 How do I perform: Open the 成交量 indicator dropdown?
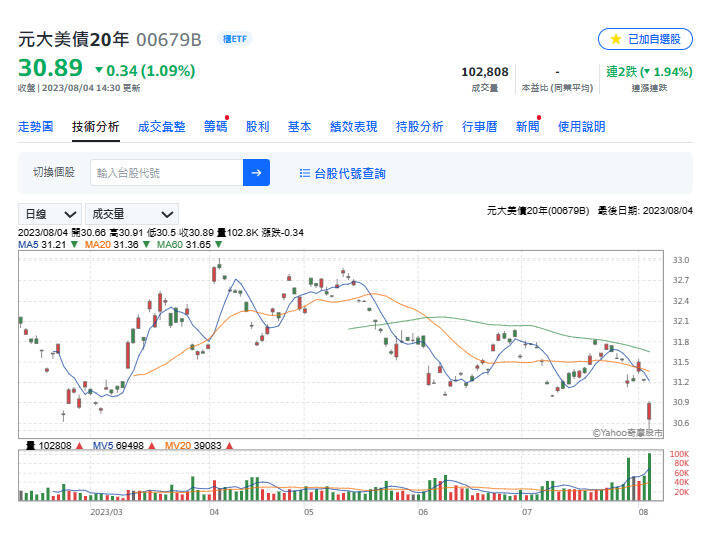(x=132, y=214)
